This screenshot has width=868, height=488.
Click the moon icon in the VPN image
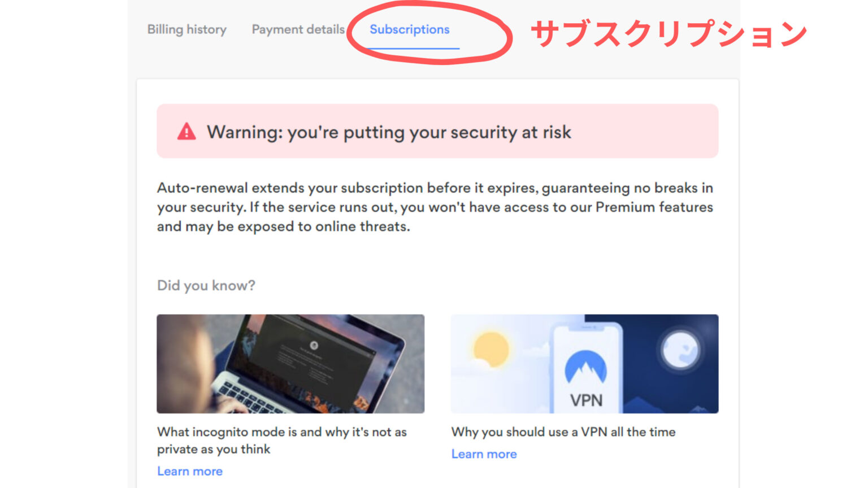(680, 350)
